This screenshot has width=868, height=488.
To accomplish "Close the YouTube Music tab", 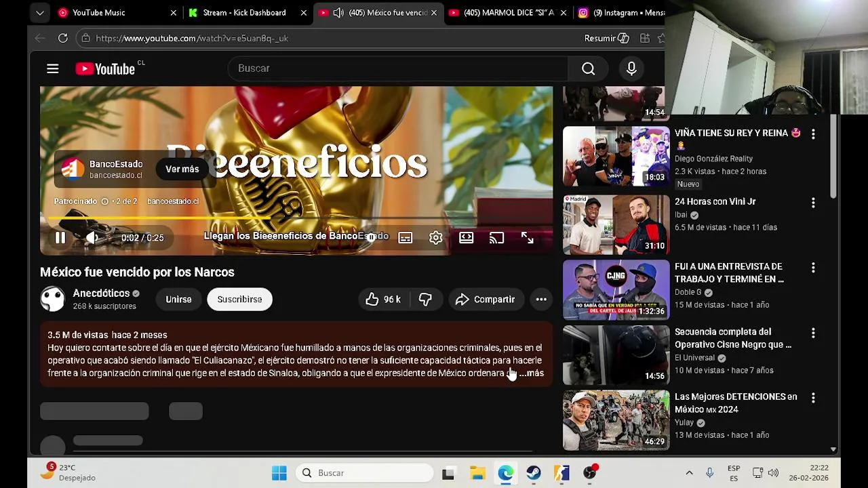I will 173,12.
